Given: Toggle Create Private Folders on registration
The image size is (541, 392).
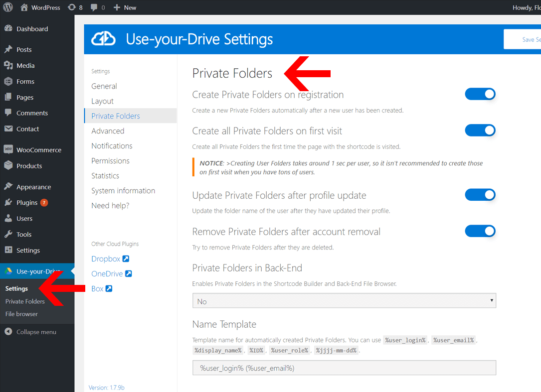Looking at the screenshot, I should [x=480, y=94].
